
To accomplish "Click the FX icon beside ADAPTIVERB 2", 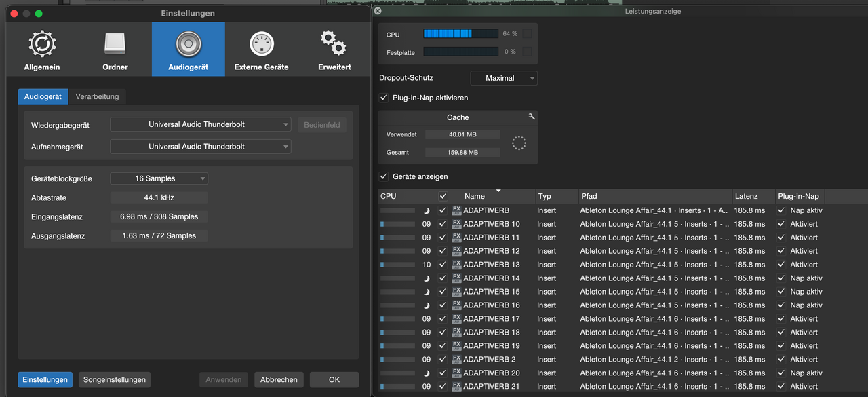I will 456,360.
